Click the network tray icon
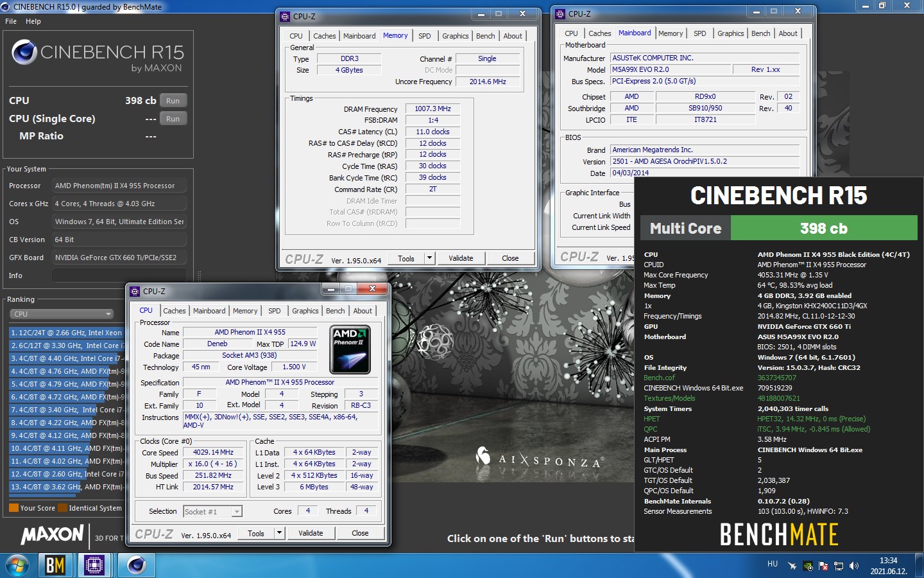The image size is (924, 578). [838, 566]
